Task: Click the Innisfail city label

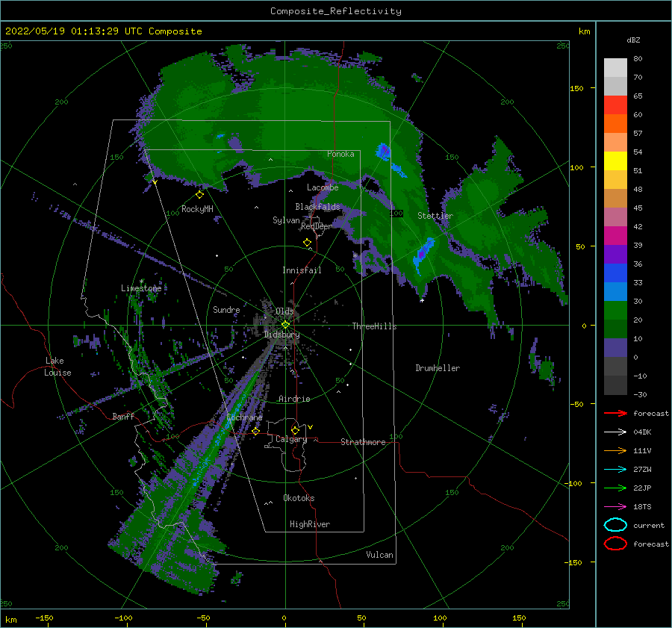Action: pyautogui.click(x=302, y=270)
